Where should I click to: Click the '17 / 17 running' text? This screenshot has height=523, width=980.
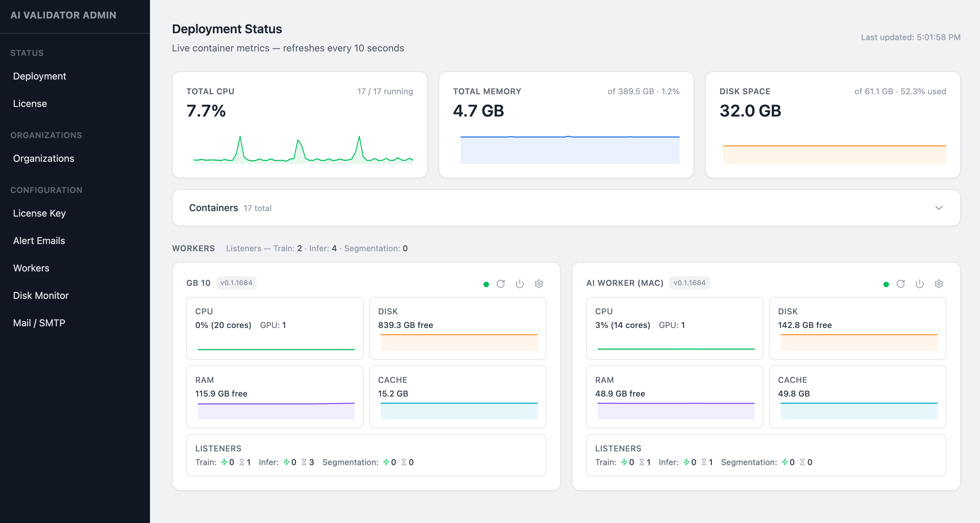(x=385, y=92)
